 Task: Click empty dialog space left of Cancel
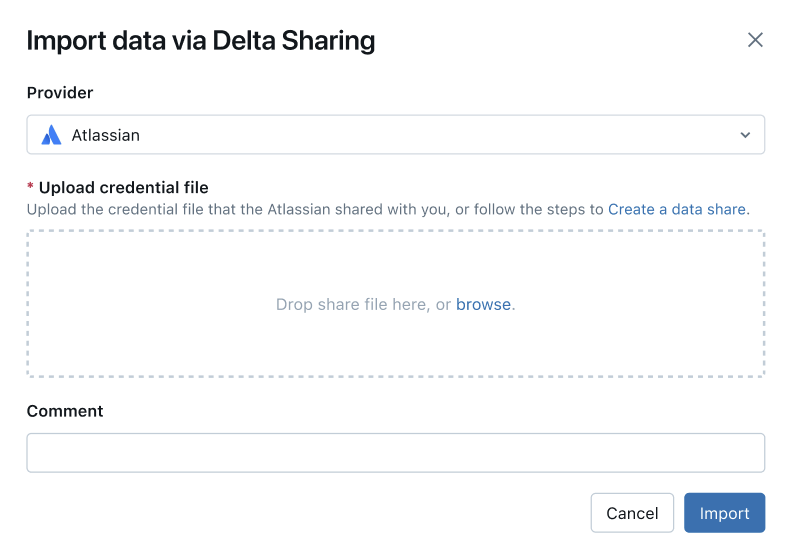[300, 513]
